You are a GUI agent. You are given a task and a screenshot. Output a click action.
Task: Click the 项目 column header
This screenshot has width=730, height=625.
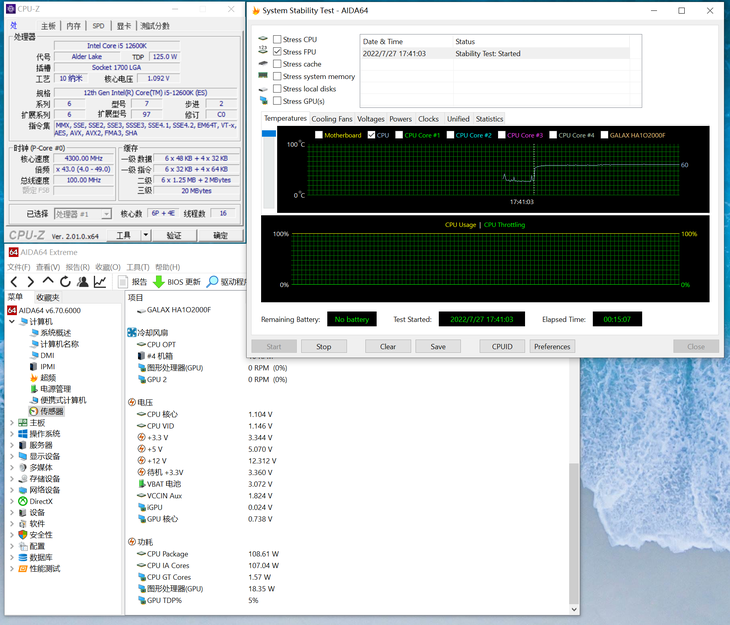[x=136, y=298]
